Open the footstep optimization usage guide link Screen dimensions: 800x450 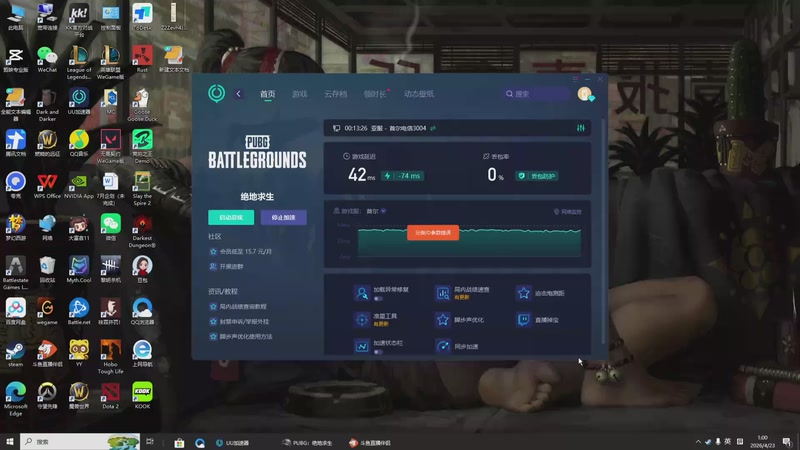coord(241,337)
